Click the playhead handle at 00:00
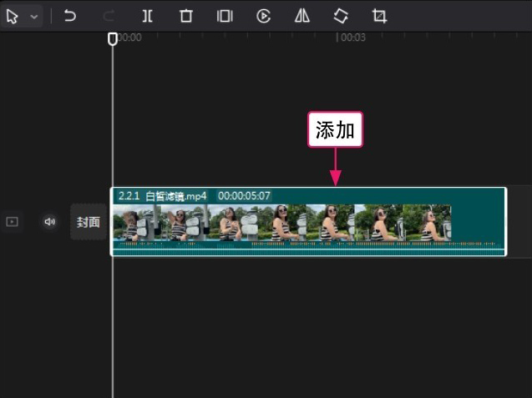 coord(113,39)
